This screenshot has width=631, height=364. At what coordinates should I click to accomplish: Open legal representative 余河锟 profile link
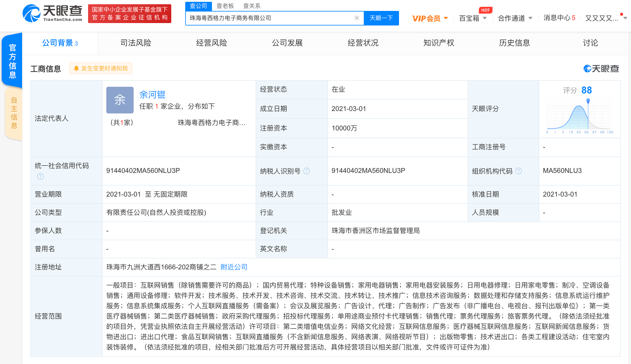[x=152, y=95]
